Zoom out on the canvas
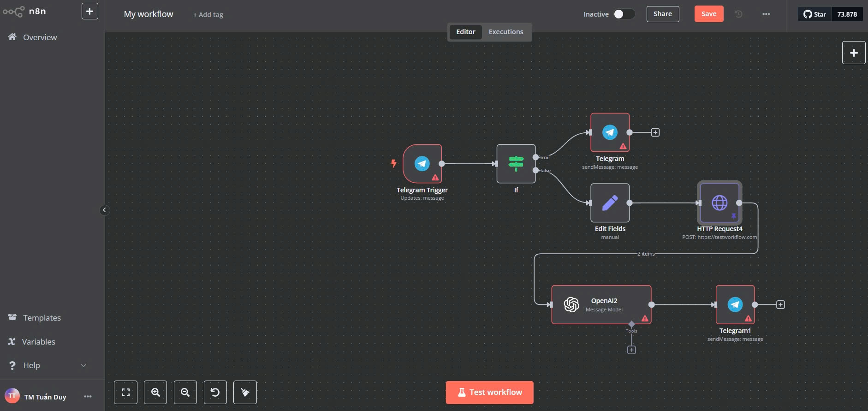The image size is (868, 411). coord(185,393)
